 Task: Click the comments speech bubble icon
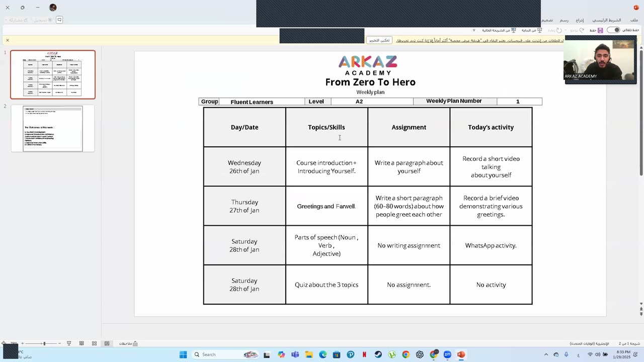[x=59, y=20]
